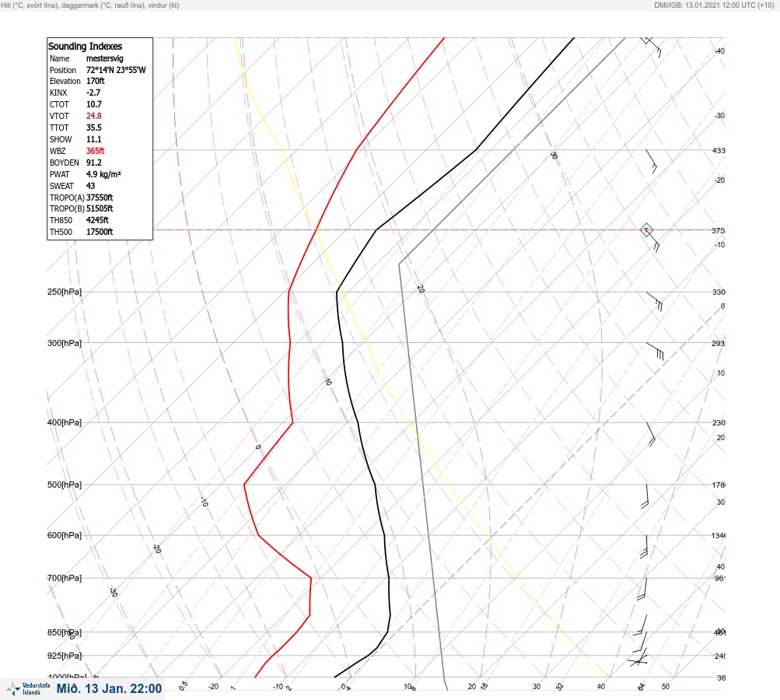Click the SHOW value 11.1
Viewport: 780px width, 700px height.
(x=93, y=139)
